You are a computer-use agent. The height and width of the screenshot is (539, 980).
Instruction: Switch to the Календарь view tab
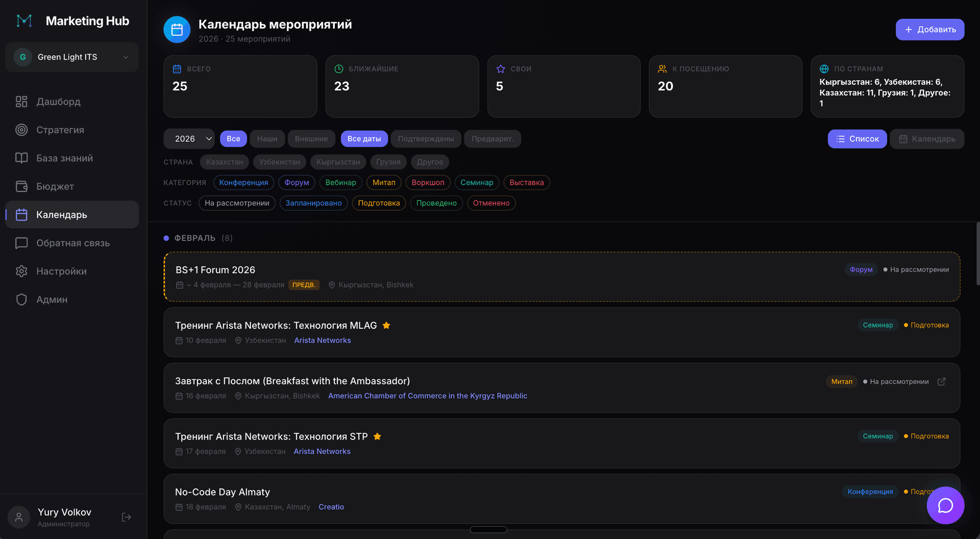[927, 138]
